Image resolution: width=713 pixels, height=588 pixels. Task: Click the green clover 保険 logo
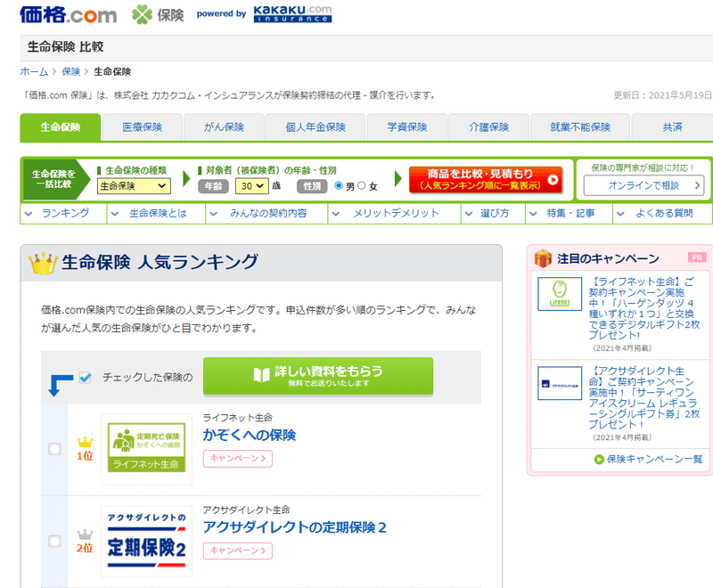(x=158, y=14)
